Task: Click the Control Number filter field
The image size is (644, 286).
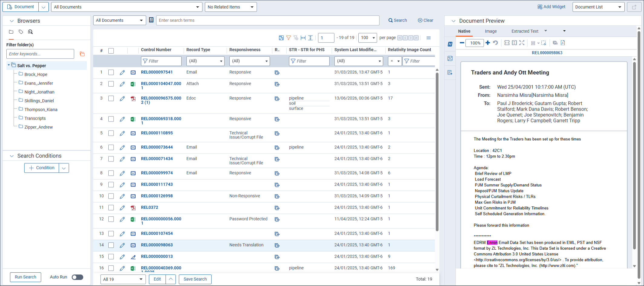Action: click(x=161, y=61)
